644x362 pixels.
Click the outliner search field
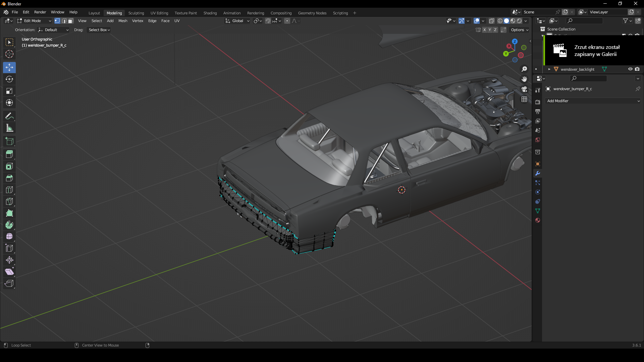[585, 21]
